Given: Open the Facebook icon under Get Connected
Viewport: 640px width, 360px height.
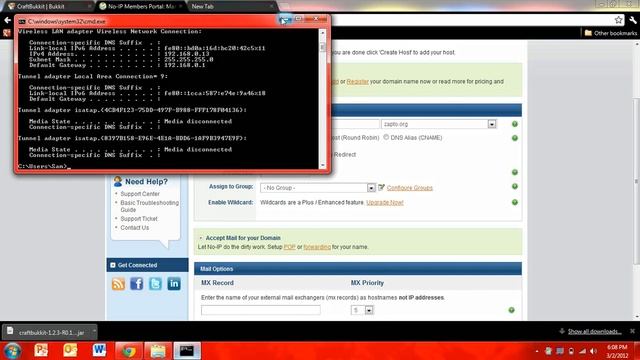Looking at the screenshot, I should point(137,284).
